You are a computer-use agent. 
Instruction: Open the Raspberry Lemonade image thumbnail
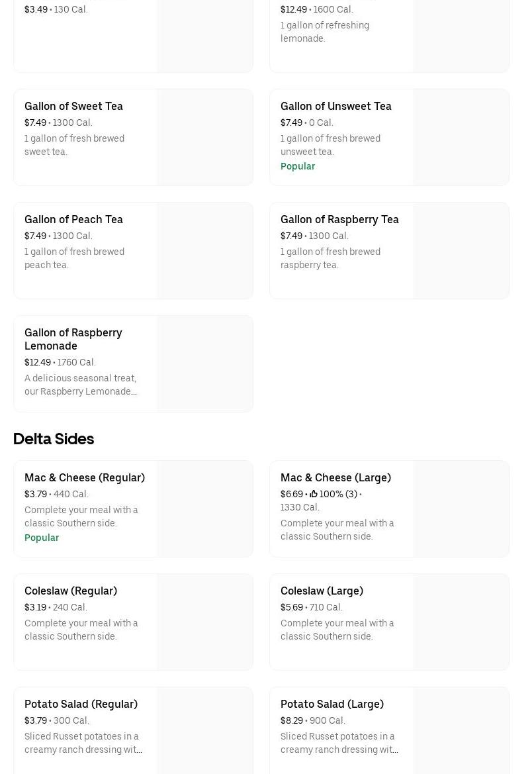pyautogui.click(x=205, y=364)
